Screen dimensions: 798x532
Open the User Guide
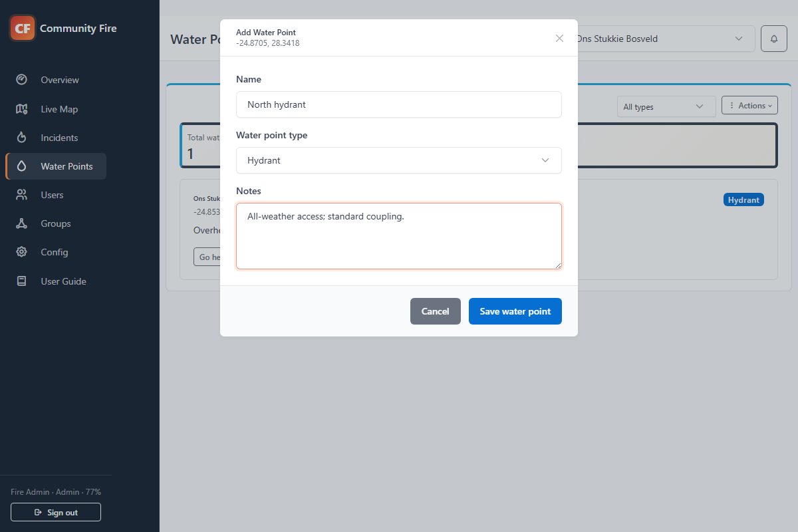56,281
